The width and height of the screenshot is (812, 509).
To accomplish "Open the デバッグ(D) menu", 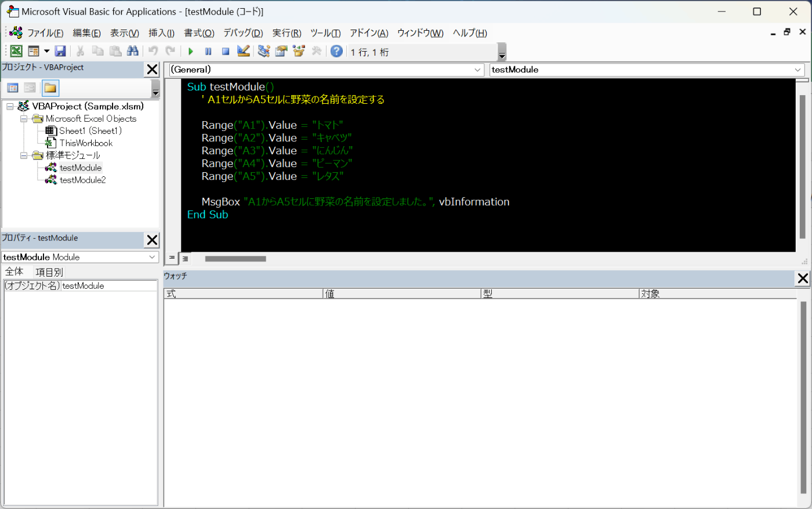I will click(x=243, y=33).
